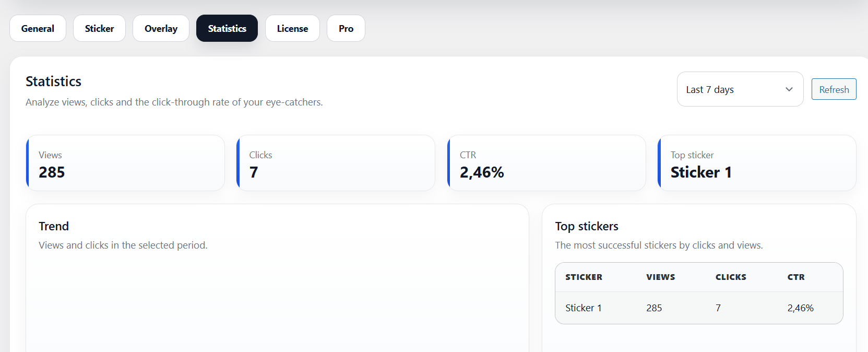Go to the License tab
This screenshot has height=352, width=868.
pyautogui.click(x=292, y=29)
